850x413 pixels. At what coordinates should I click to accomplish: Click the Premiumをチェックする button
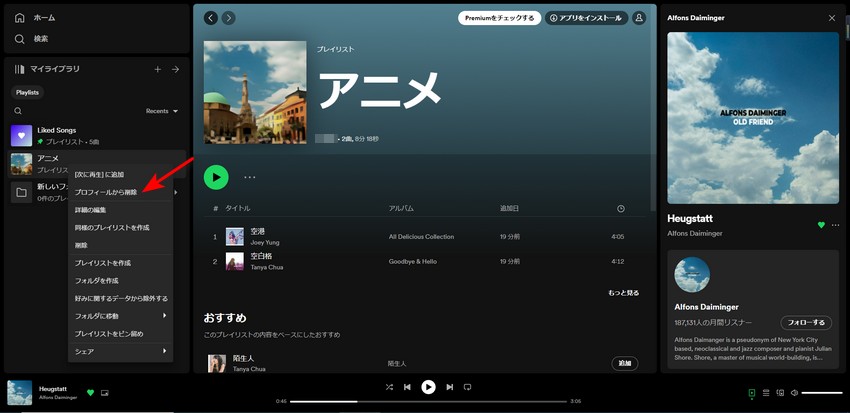click(x=499, y=18)
